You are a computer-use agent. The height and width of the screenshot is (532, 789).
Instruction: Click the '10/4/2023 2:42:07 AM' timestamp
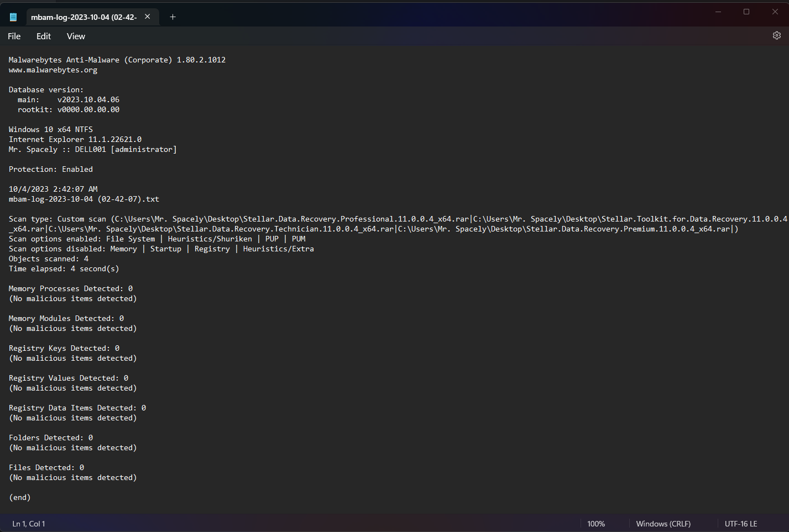(53, 189)
